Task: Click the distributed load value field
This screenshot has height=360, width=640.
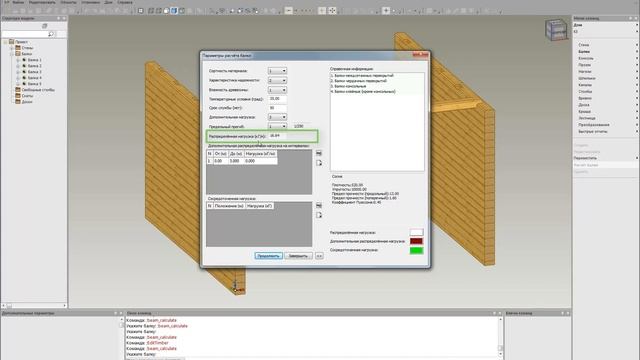Action: click(277, 136)
